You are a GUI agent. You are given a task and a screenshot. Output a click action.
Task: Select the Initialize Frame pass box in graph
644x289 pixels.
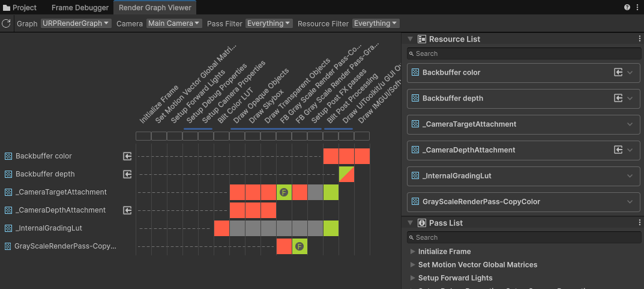click(x=143, y=136)
